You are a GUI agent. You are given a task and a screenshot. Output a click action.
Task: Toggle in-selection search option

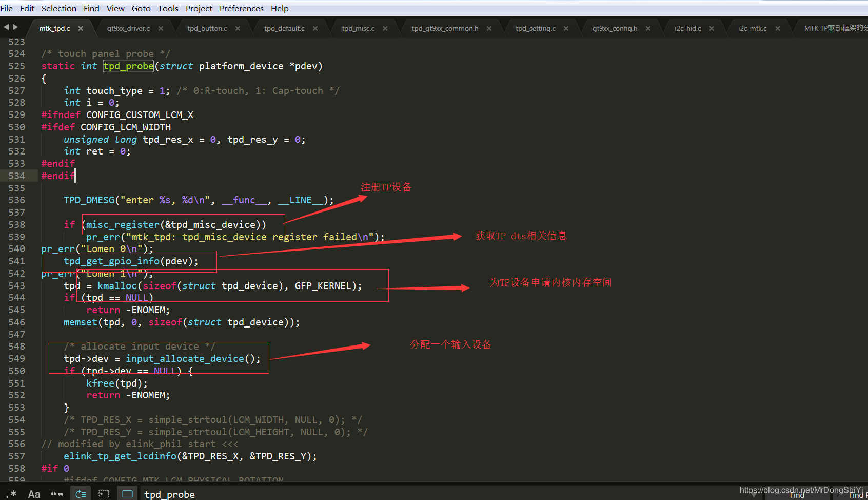[x=104, y=494]
